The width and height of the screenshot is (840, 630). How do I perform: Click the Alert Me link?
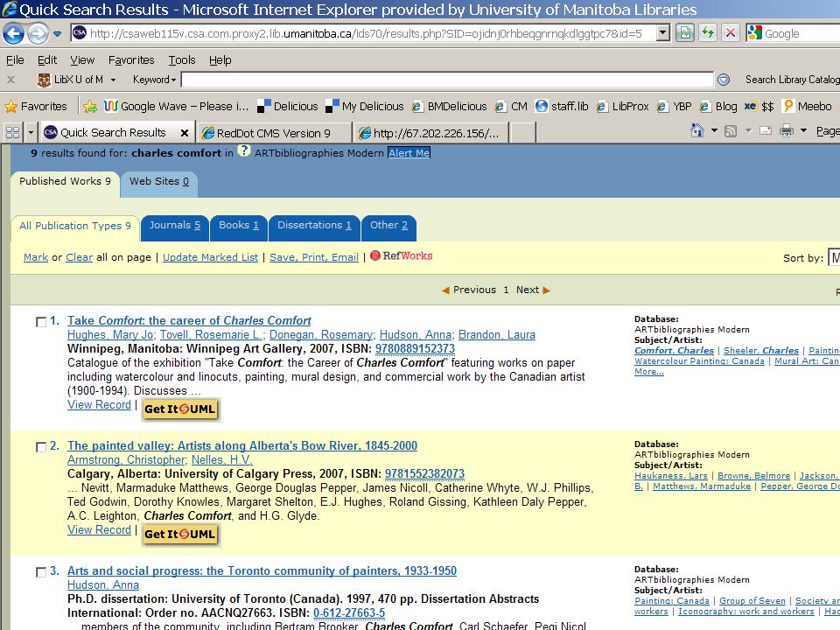(x=409, y=153)
